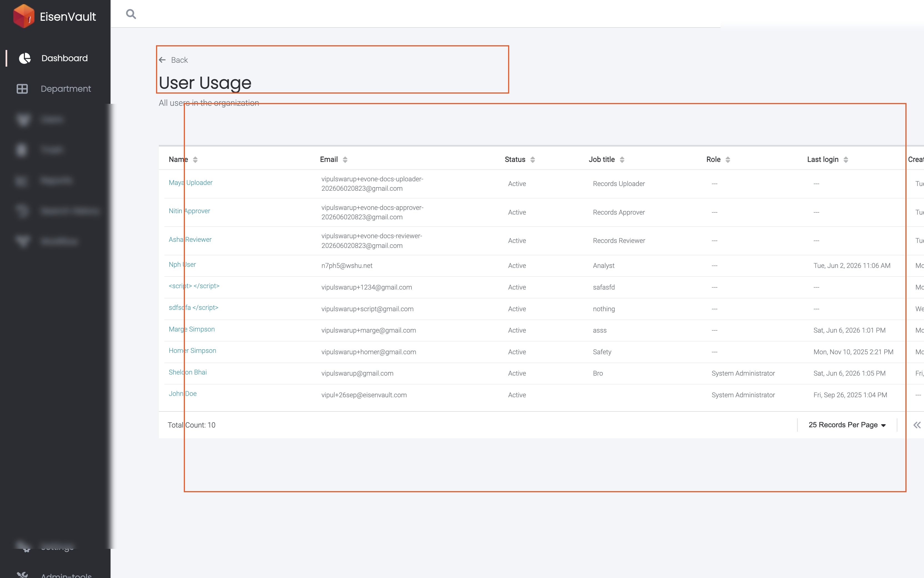Open Homer Simpson user profile

point(192,351)
